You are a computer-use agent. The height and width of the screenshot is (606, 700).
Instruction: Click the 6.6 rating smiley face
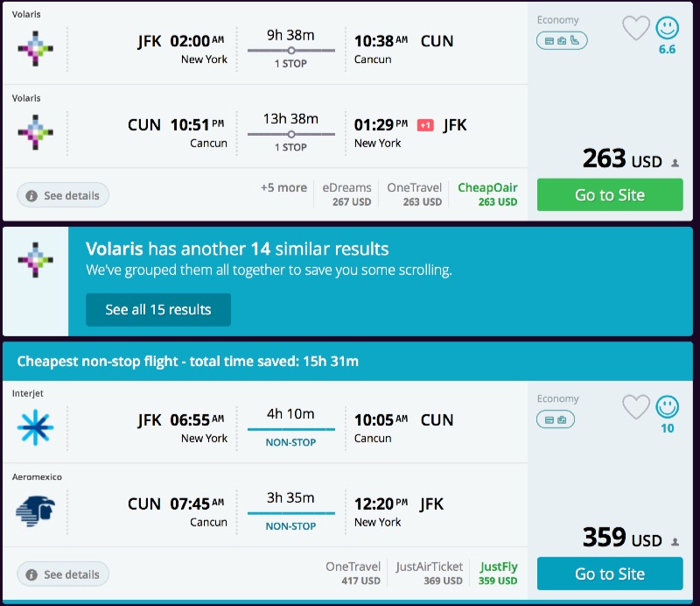(667, 28)
